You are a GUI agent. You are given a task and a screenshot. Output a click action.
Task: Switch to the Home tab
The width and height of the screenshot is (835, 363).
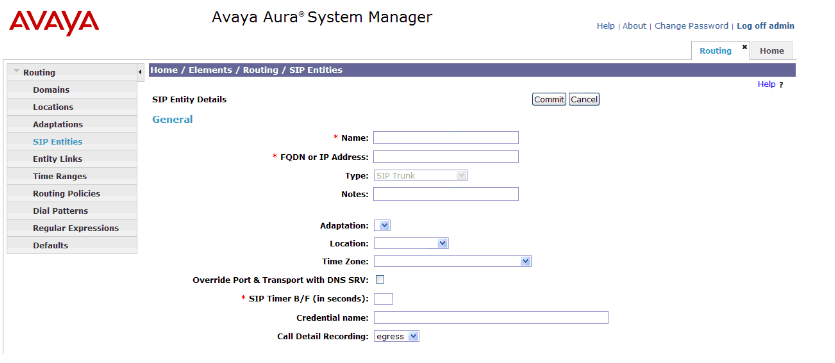[x=772, y=51]
